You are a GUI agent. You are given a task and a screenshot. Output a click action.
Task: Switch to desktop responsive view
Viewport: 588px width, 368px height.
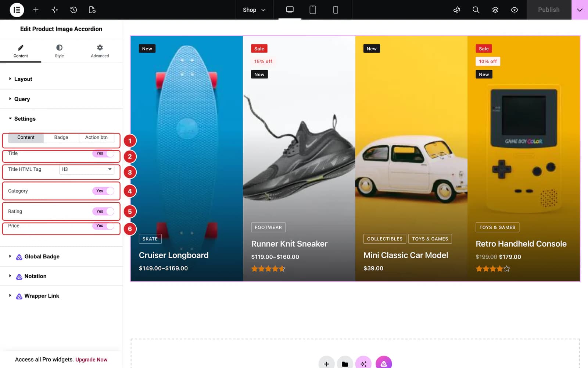(290, 10)
